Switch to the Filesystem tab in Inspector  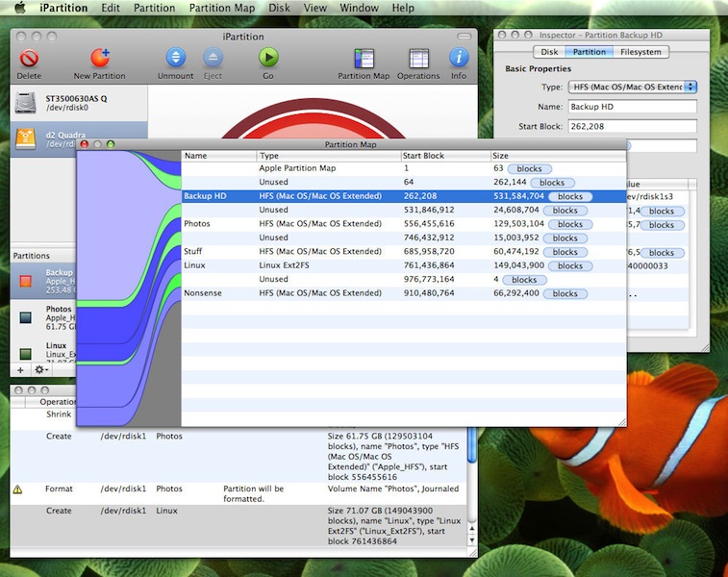tap(641, 52)
